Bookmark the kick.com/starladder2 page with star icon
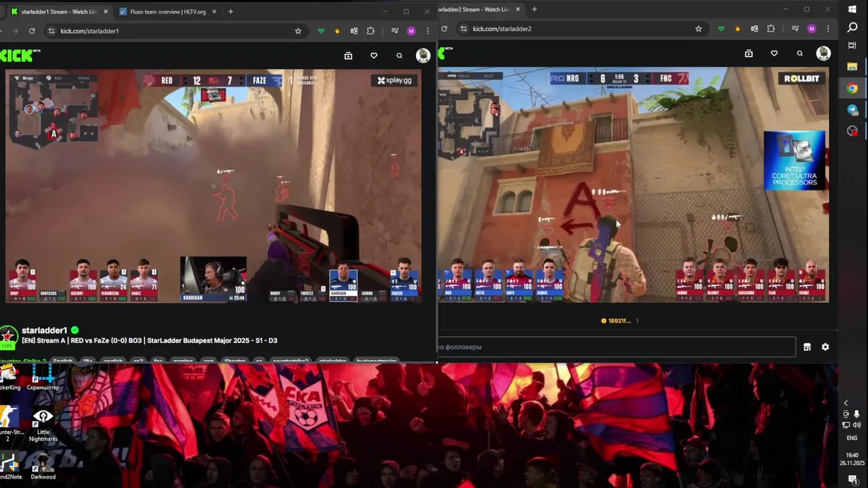Image resolution: width=868 pixels, height=488 pixels. point(698,28)
